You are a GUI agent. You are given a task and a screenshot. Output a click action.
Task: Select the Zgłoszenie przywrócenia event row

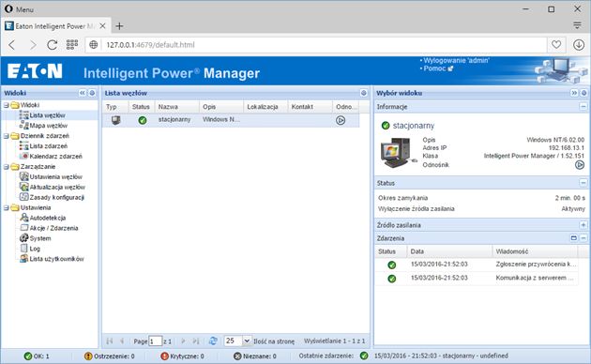[477, 265]
